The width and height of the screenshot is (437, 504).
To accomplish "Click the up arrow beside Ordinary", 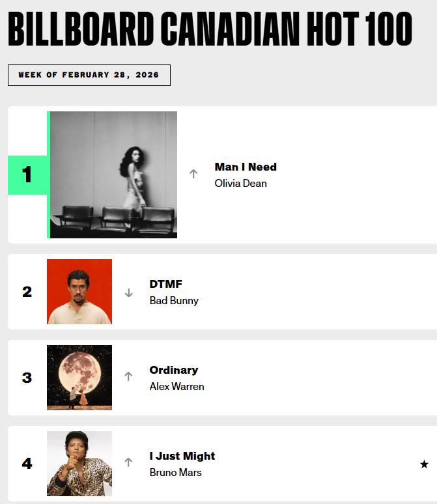I will (128, 376).
